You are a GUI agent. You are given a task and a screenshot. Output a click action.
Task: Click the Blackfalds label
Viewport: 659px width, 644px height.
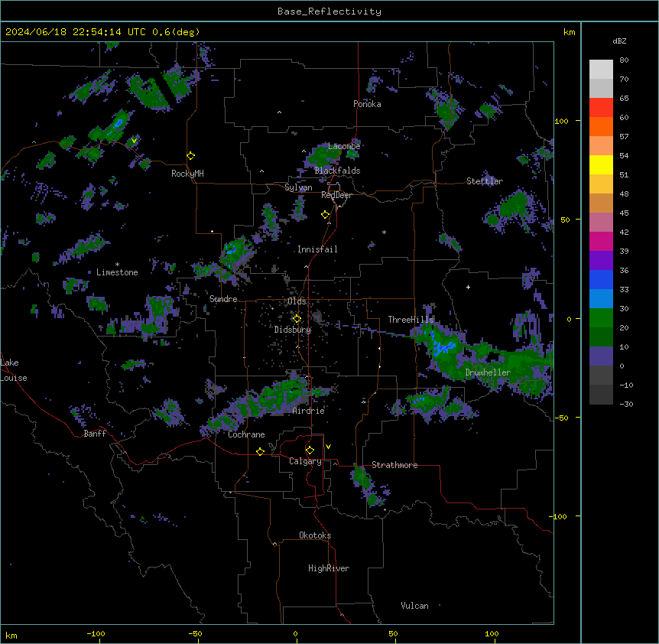tap(337, 171)
